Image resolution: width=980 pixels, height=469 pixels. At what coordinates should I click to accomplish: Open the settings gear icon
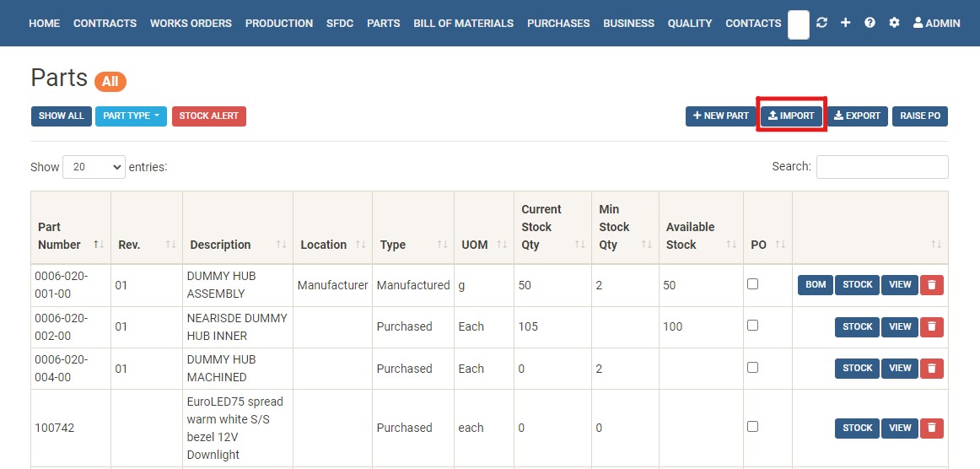pos(894,23)
